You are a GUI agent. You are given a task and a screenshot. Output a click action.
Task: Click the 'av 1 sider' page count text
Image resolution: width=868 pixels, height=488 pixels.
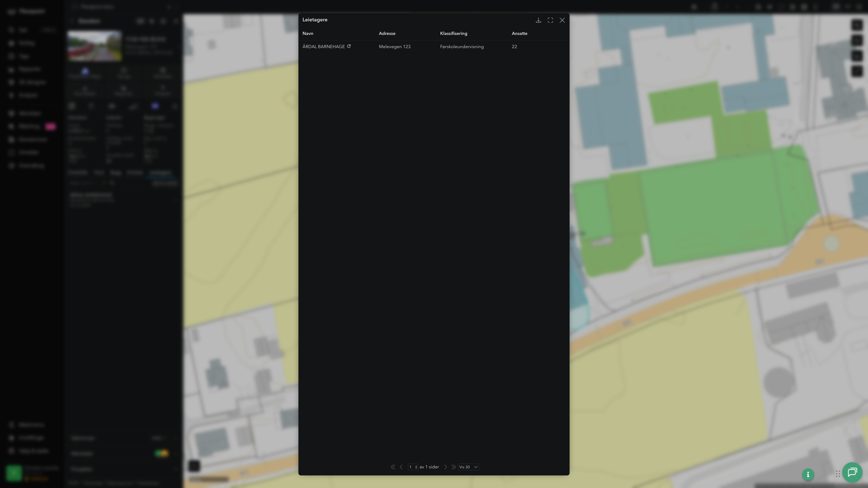point(429,467)
